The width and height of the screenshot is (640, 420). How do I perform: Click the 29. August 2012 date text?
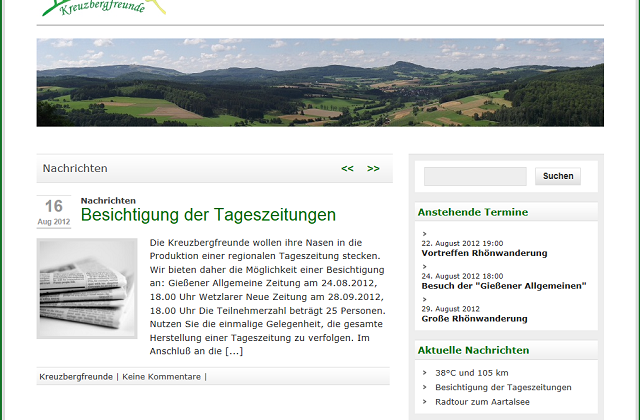tap(451, 309)
